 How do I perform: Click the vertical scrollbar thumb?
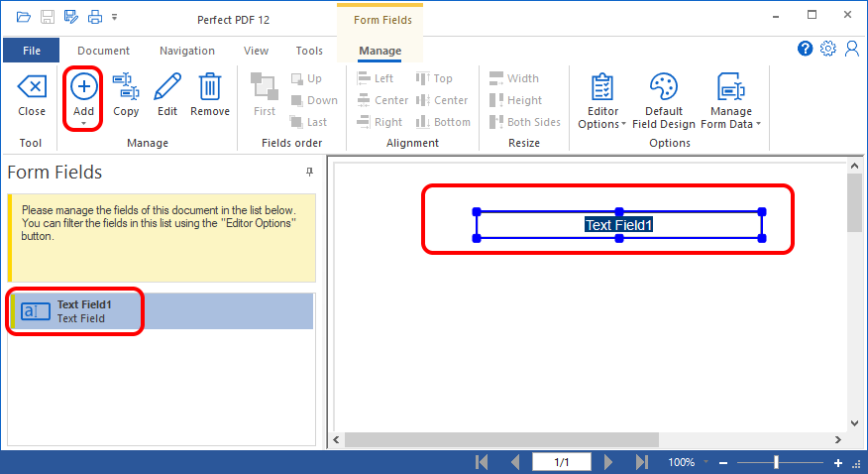[854, 202]
